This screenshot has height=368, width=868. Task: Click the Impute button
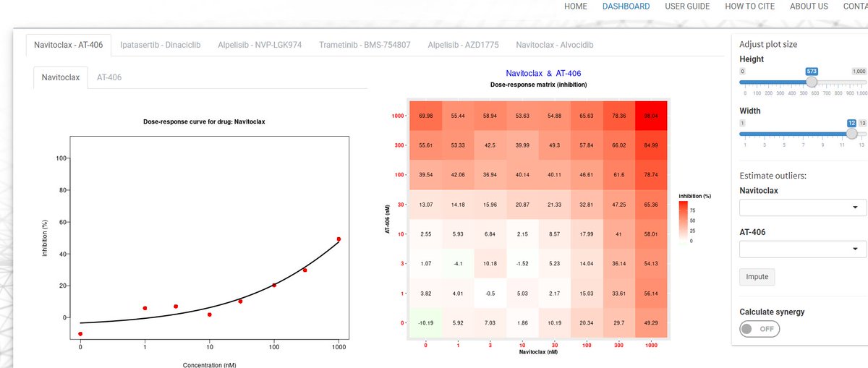click(757, 277)
